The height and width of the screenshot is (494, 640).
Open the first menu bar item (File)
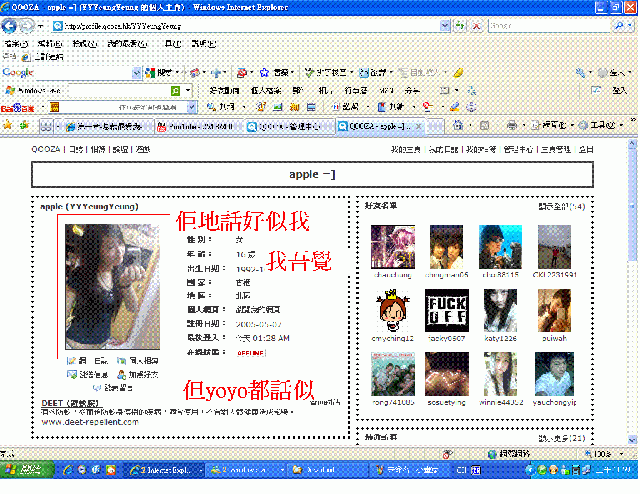point(16,43)
